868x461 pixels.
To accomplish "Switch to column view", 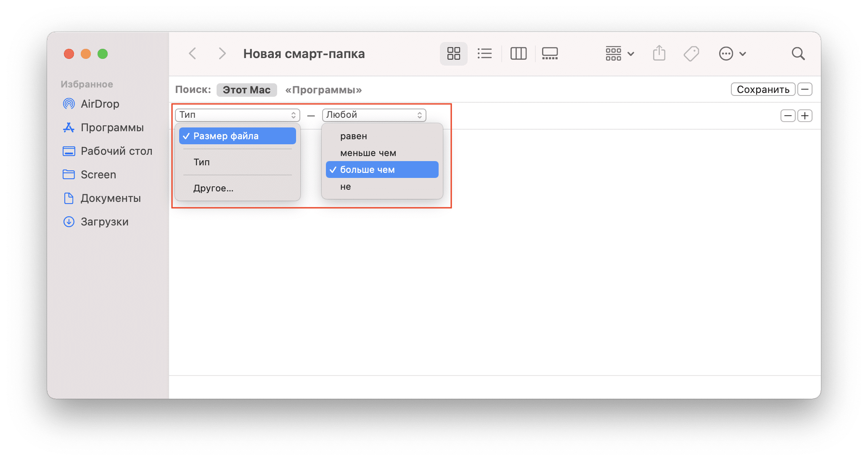I will [517, 53].
